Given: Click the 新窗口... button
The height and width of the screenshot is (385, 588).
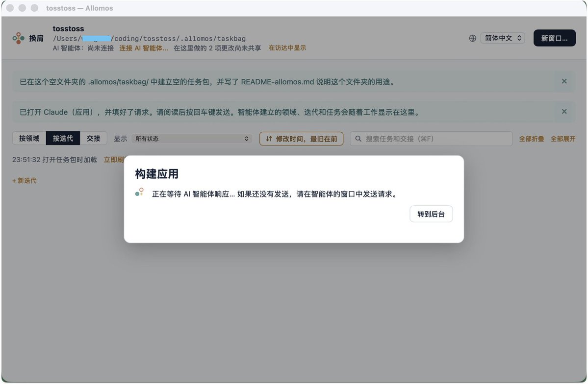Looking at the screenshot, I should pos(554,38).
